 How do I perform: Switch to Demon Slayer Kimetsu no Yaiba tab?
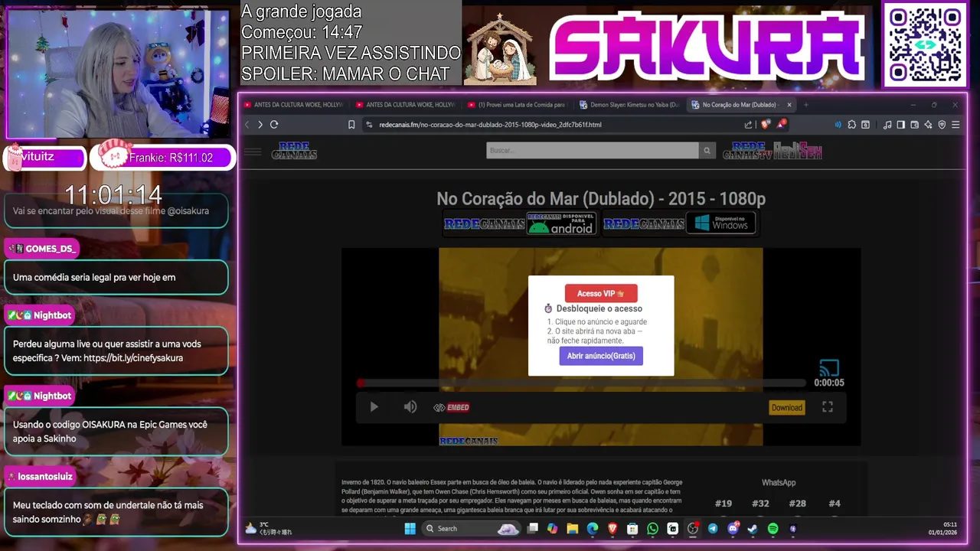click(x=629, y=105)
